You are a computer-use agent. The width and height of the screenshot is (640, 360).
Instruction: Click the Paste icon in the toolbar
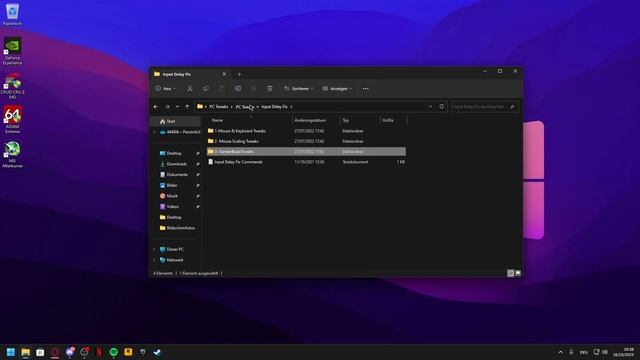tap(222, 89)
